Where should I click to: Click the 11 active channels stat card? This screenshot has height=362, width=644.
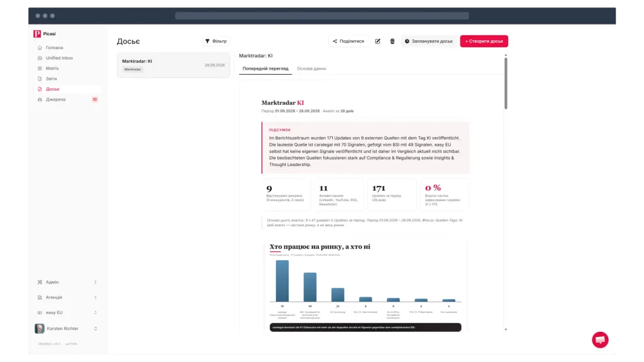(339, 195)
